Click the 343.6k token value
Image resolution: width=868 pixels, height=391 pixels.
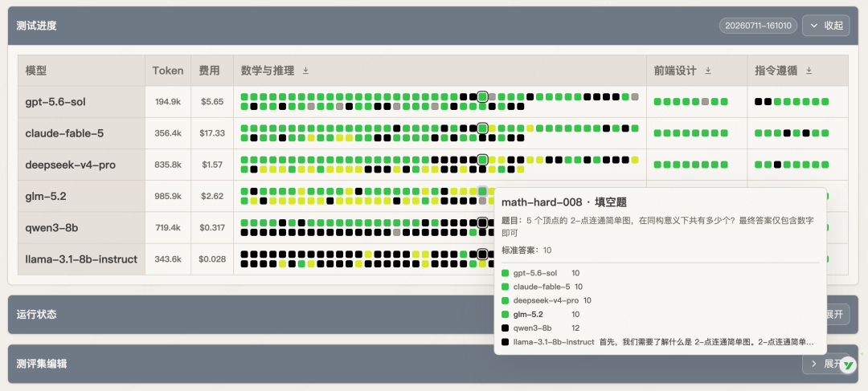(x=168, y=259)
